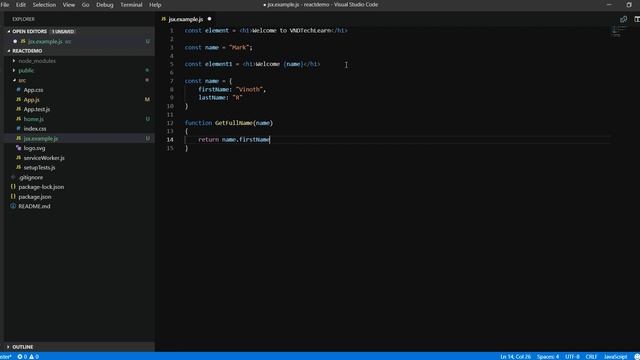Change indentation via 'Spaces: 4'

coord(547,357)
